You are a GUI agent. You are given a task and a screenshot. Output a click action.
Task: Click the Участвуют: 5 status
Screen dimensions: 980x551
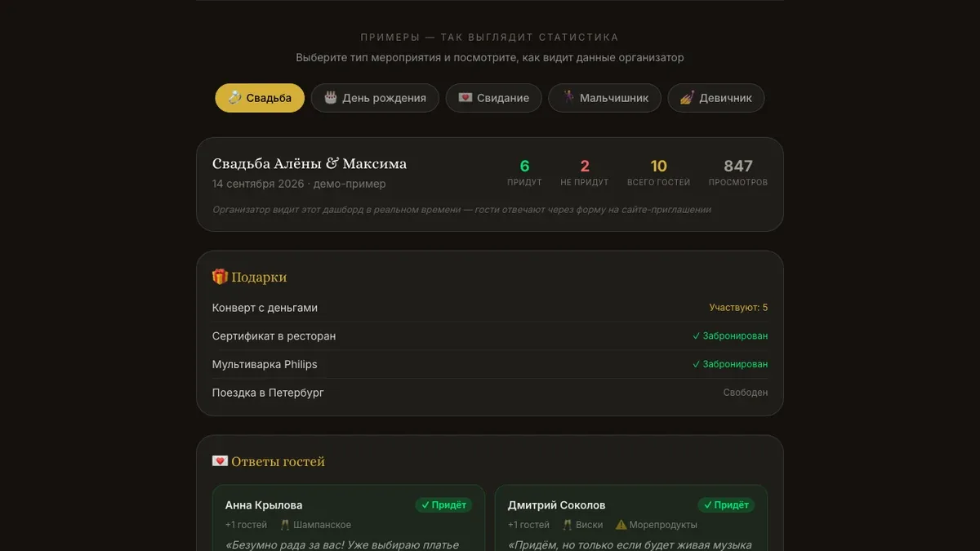click(x=738, y=308)
